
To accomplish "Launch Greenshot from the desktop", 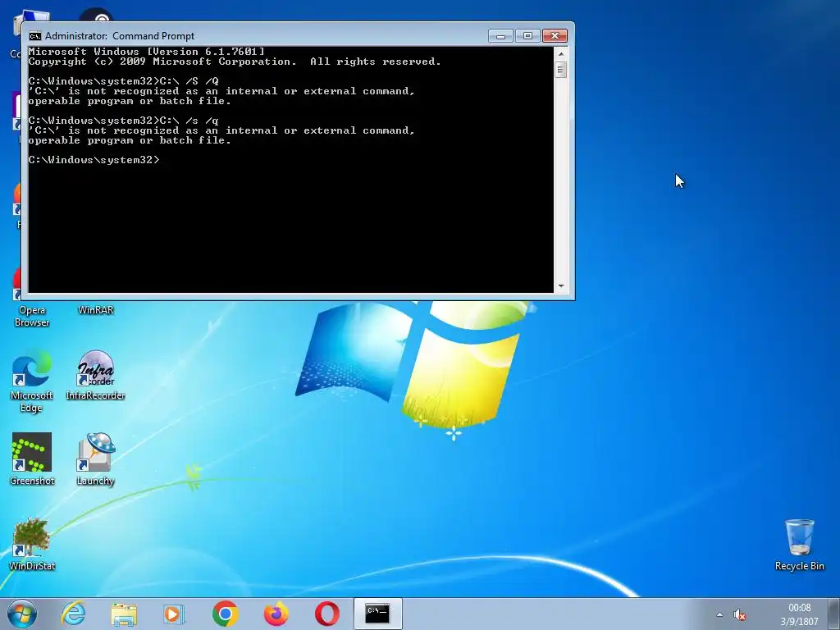I will (32, 459).
